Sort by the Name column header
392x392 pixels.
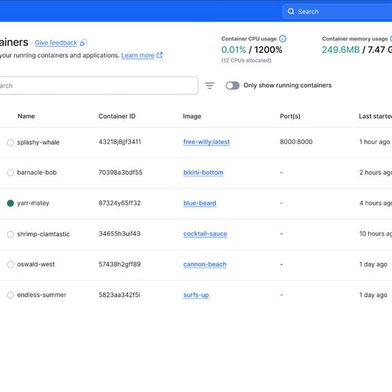point(26,116)
